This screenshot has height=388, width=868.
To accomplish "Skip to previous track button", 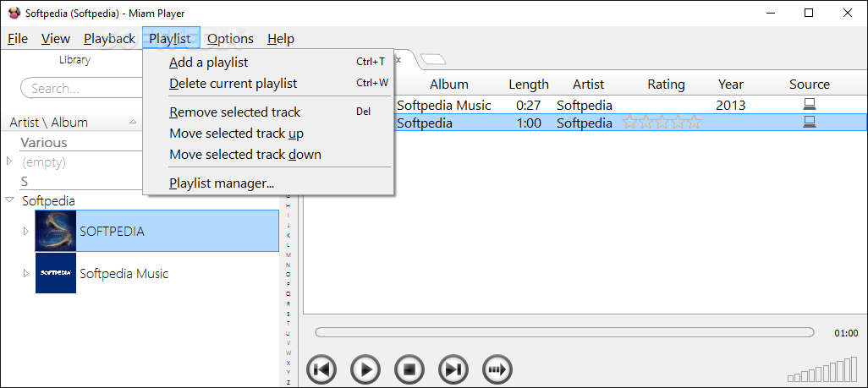I will (321, 369).
